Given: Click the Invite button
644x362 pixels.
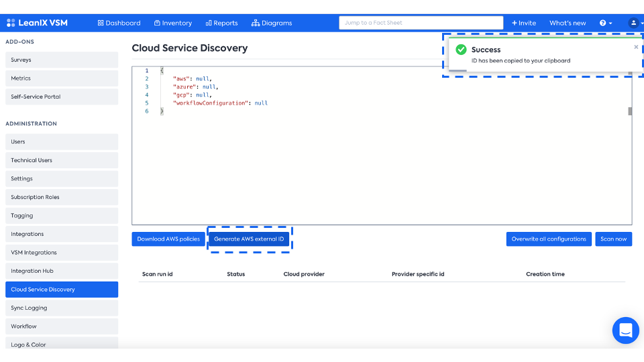Looking at the screenshot, I should 524,23.
